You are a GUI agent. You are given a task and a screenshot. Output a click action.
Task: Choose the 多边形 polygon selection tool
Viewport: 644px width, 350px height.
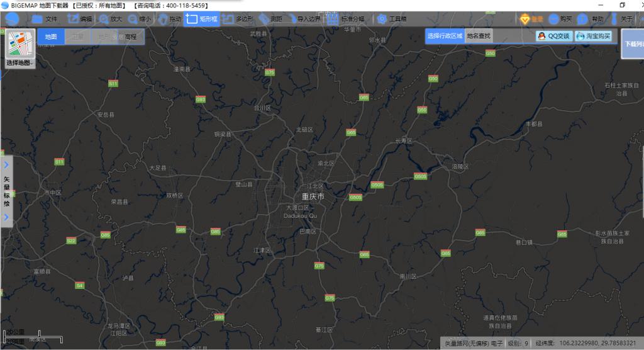(x=237, y=19)
